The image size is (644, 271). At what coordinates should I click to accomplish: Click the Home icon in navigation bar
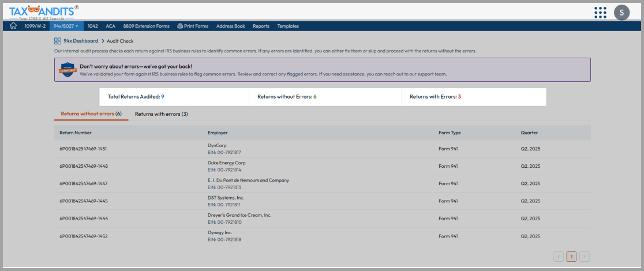pos(13,26)
